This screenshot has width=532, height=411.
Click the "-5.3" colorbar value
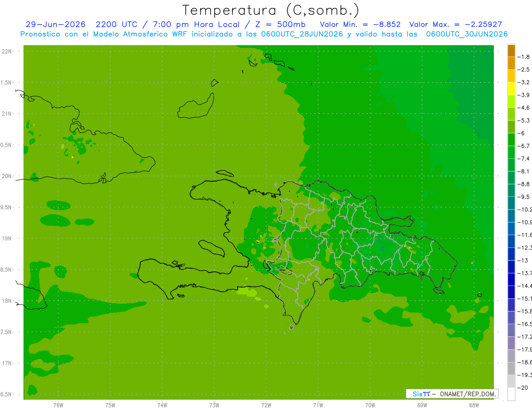coord(524,121)
